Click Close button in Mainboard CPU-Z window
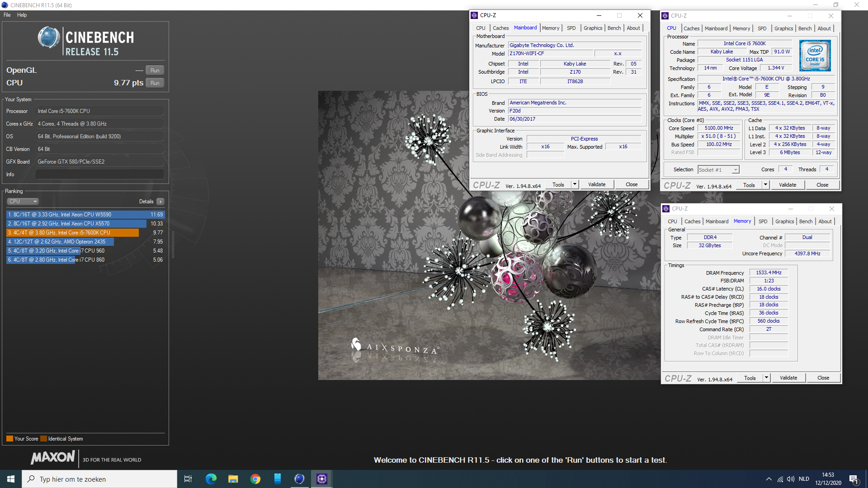 632,184
